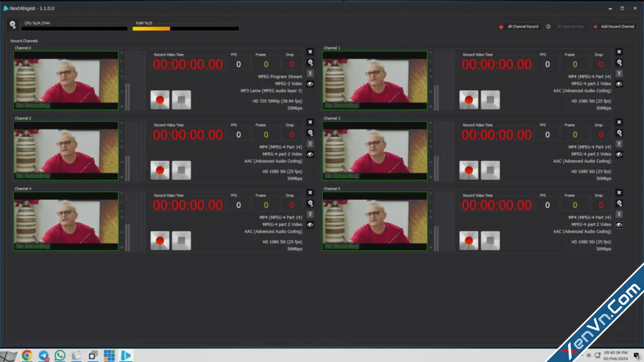
Task: Click 'HD 720 5994p (59.94 fps)' text
Action: [x=277, y=101]
